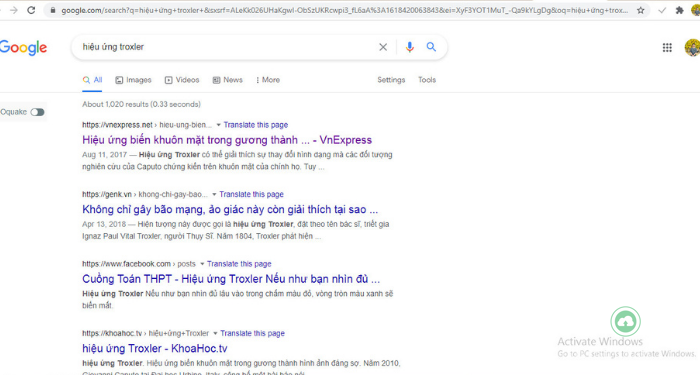Submit search with the magnifier icon
The height and width of the screenshot is (375, 700).
point(431,46)
